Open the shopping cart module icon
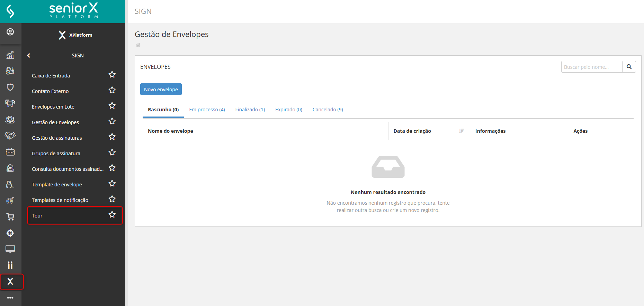 pos(10,217)
